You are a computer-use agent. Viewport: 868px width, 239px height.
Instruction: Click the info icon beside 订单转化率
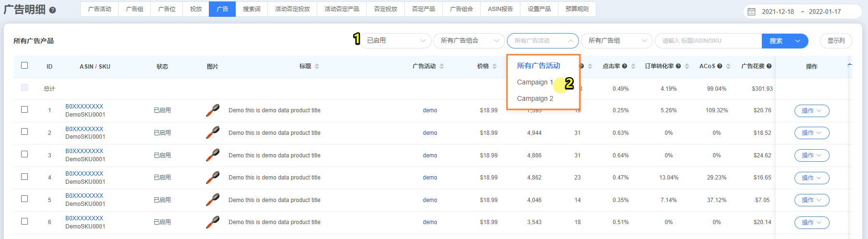[678, 66]
